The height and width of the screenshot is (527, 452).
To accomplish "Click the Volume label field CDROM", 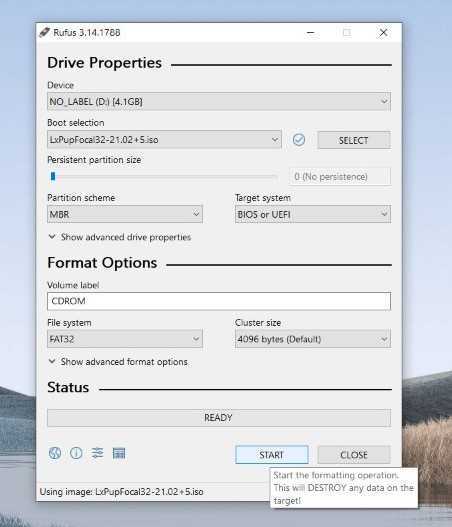I will [x=219, y=301].
